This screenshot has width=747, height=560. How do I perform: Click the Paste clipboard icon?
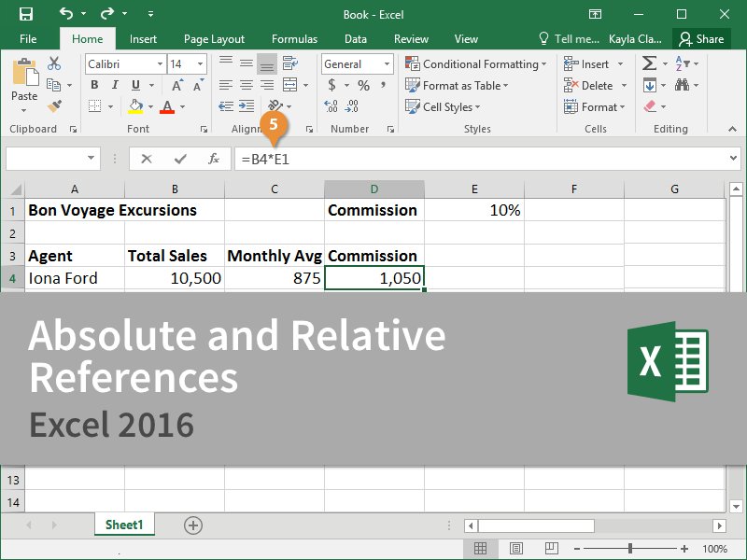[x=25, y=74]
